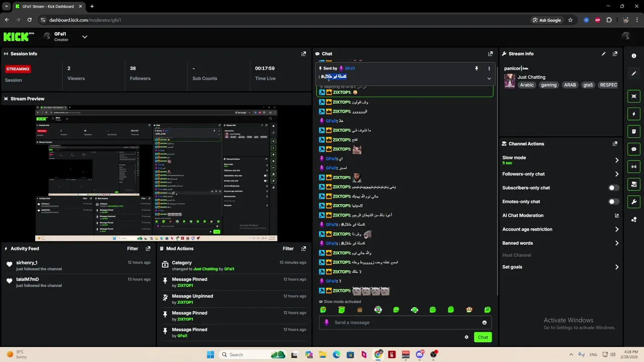Toggle channel actions widget icon in sidebar
Screen dimensions: 644x362
point(634,185)
